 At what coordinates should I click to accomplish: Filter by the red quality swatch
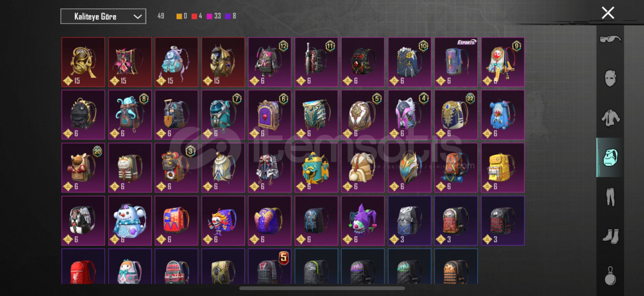(x=194, y=16)
